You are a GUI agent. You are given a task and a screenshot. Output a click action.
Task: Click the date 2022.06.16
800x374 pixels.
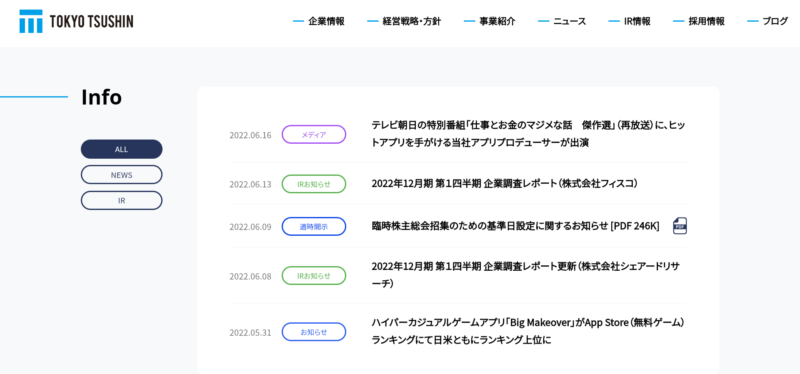(250, 135)
